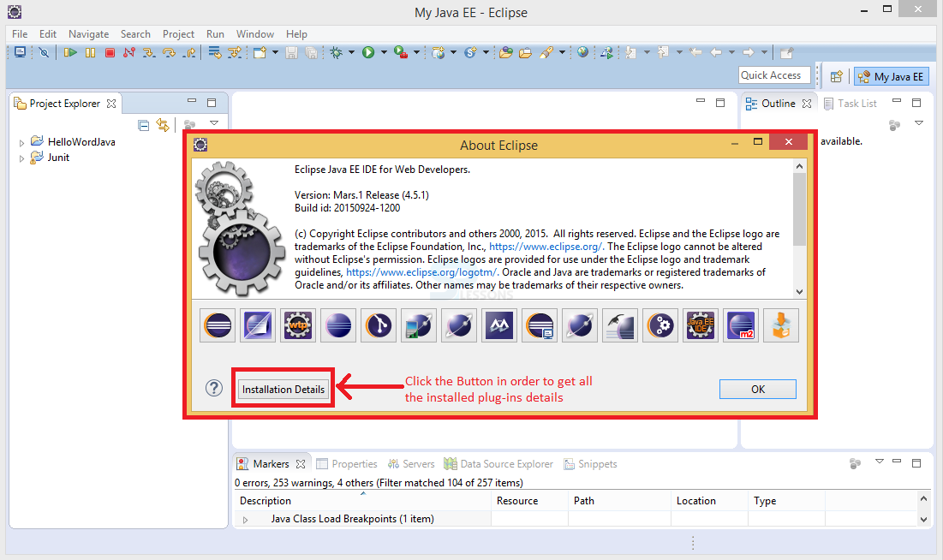The width and height of the screenshot is (943, 560).
Task: Click the Save floppy disk icon
Action: tap(292, 52)
